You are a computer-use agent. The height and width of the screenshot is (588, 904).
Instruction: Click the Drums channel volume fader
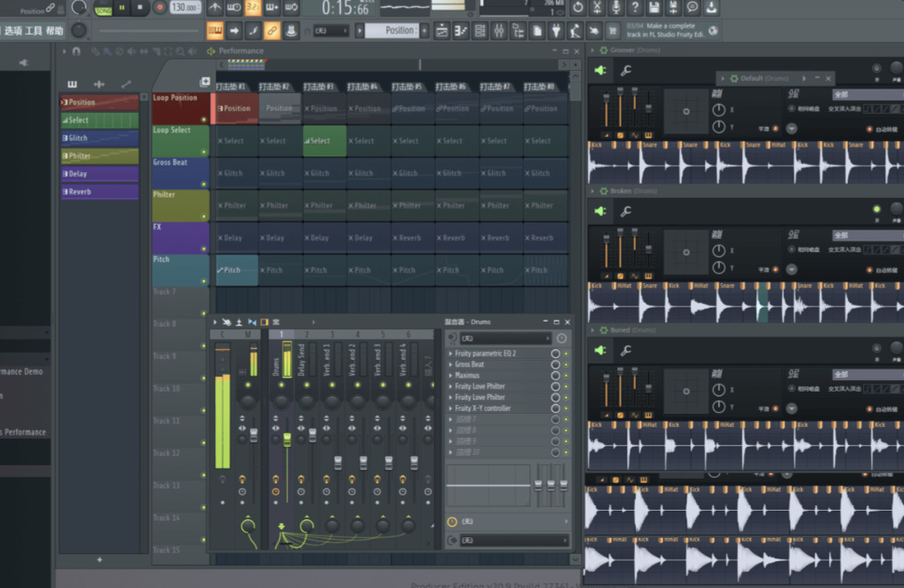[287, 440]
